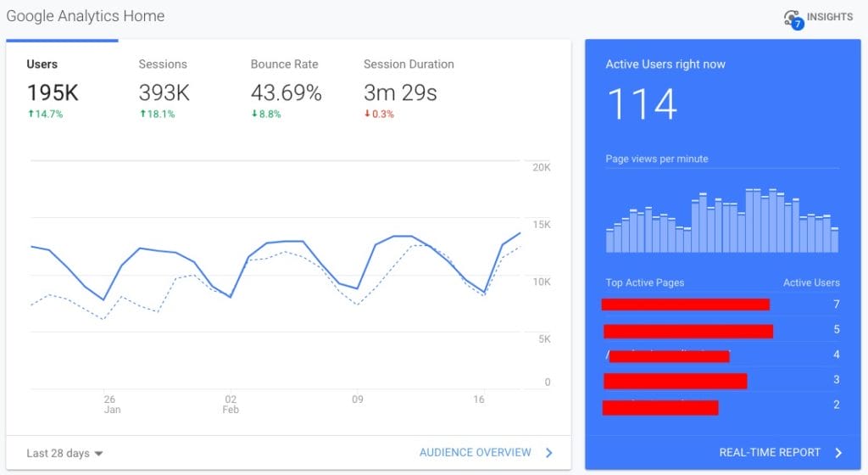
Task: Click the Last 28 days dropdown arrow
Action: pos(99,454)
